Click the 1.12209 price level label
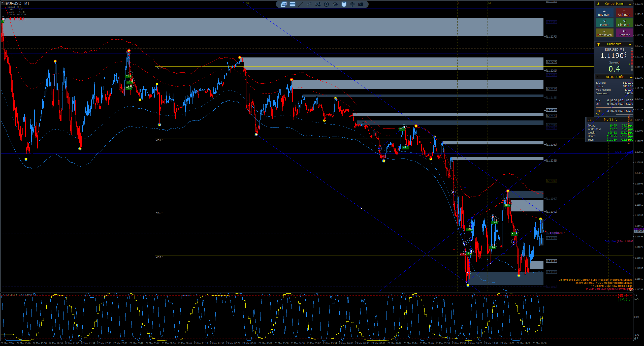The height and width of the screenshot is (346, 644). (x=551, y=71)
